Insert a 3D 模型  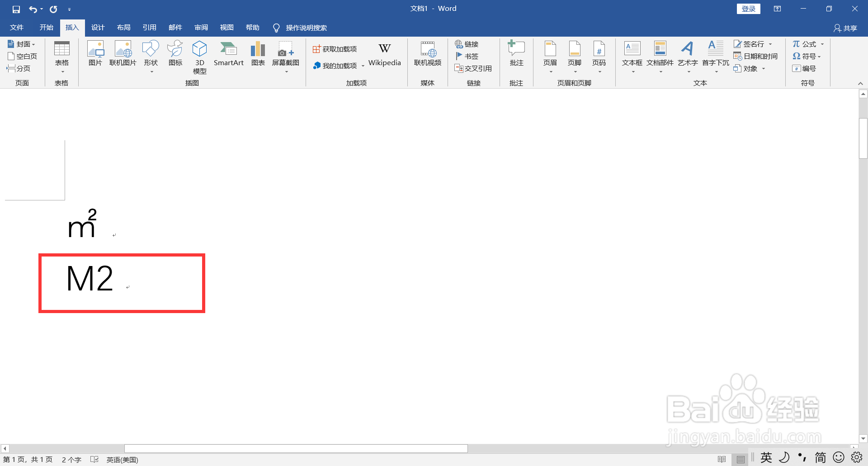199,57
